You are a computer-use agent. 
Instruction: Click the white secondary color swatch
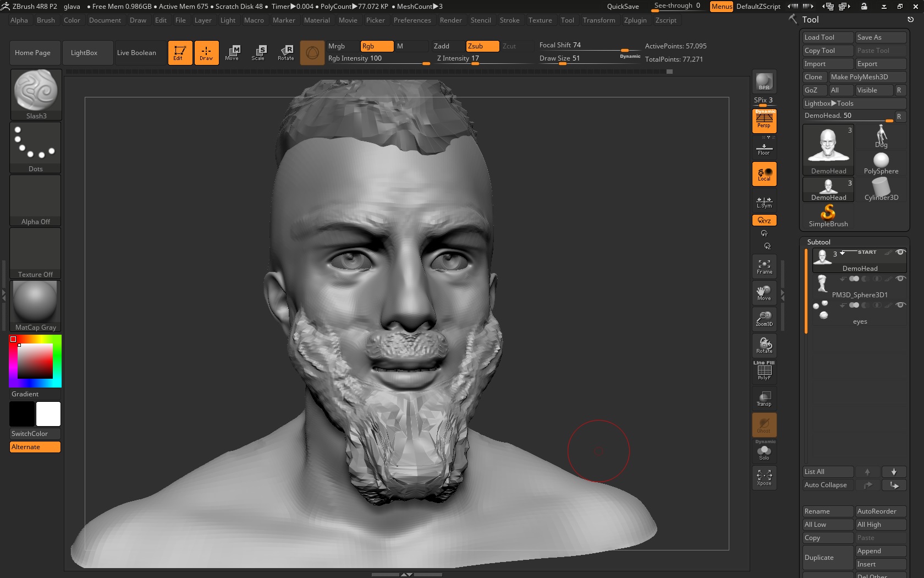tap(48, 414)
